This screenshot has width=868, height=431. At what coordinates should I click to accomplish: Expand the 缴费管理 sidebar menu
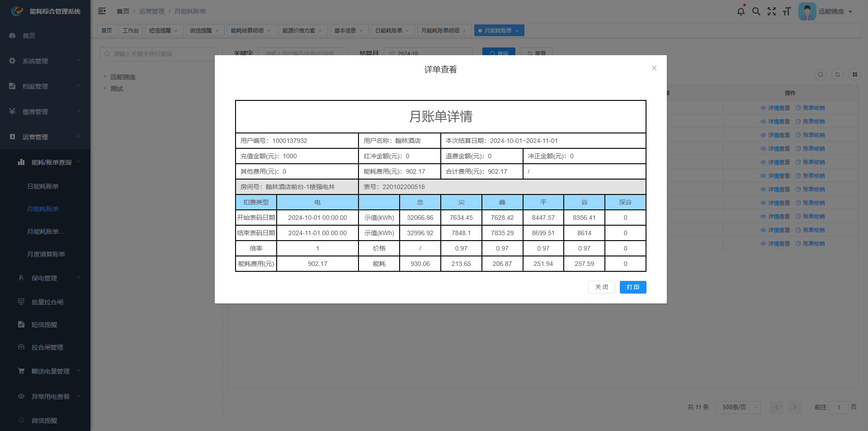click(45, 112)
